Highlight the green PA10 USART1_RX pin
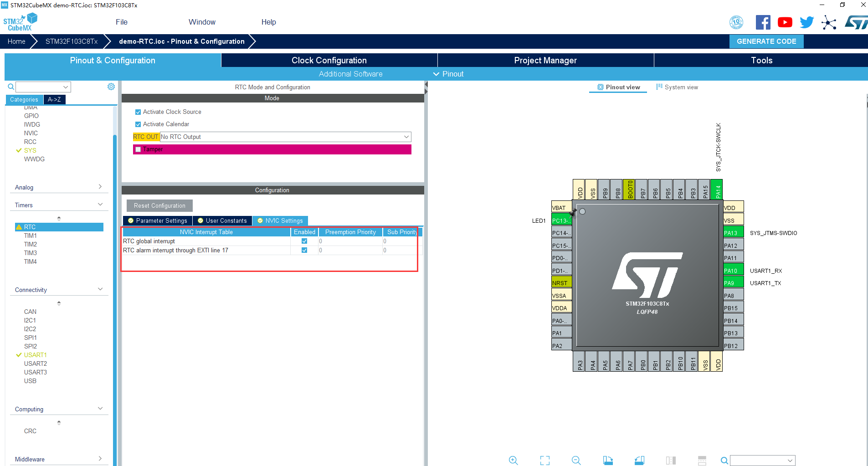The height and width of the screenshot is (466, 868). click(732, 270)
